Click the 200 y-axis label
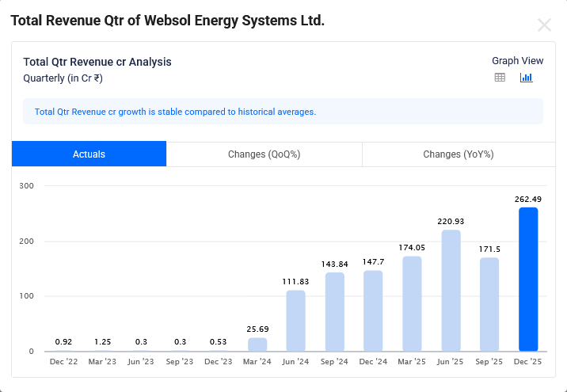Image resolution: width=567 pixels, height=392 pixels. (26, 242)
